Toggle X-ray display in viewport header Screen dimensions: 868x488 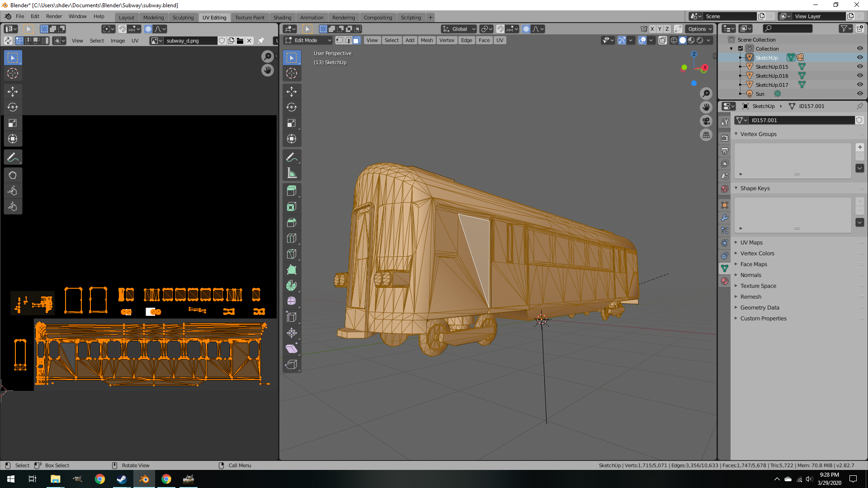pos(663,40)
